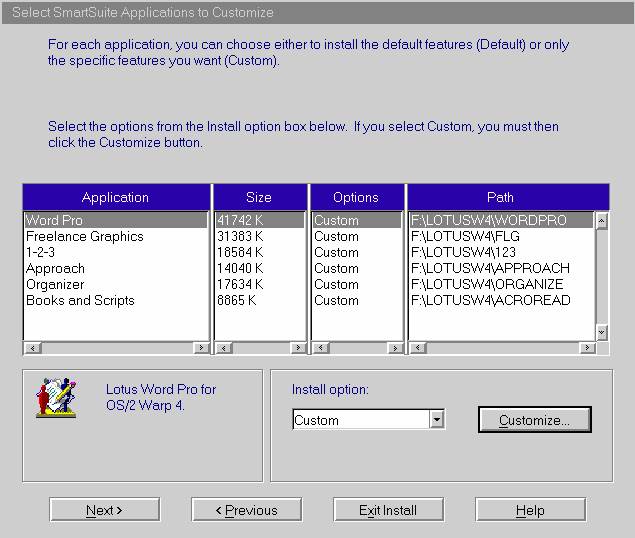The height and width of the screenshot is (538, 635).
Task: Click the 8865 K size entry
Action: (x=260, y=300)
